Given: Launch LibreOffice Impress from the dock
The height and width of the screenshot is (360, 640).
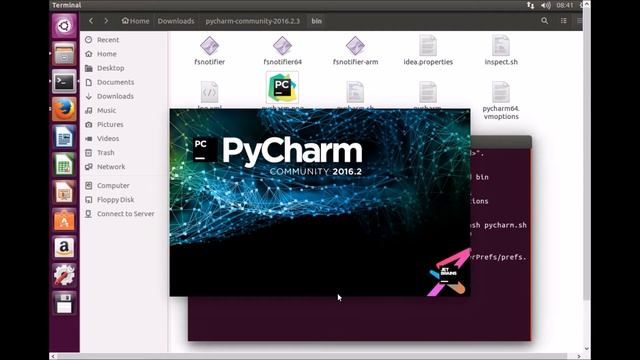Looking at the screenshot, I should click(64, 192).
